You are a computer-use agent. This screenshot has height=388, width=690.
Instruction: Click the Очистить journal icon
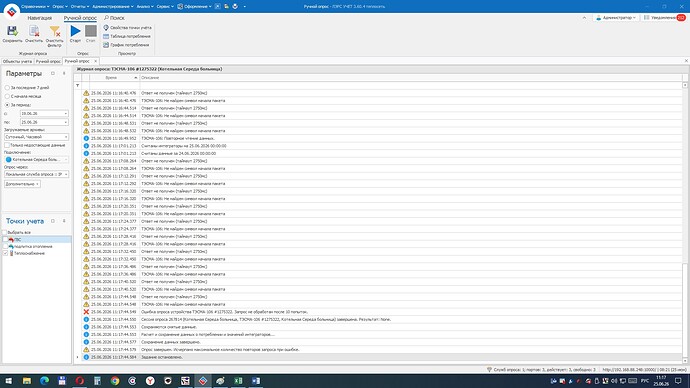click(x=34, y=31)
